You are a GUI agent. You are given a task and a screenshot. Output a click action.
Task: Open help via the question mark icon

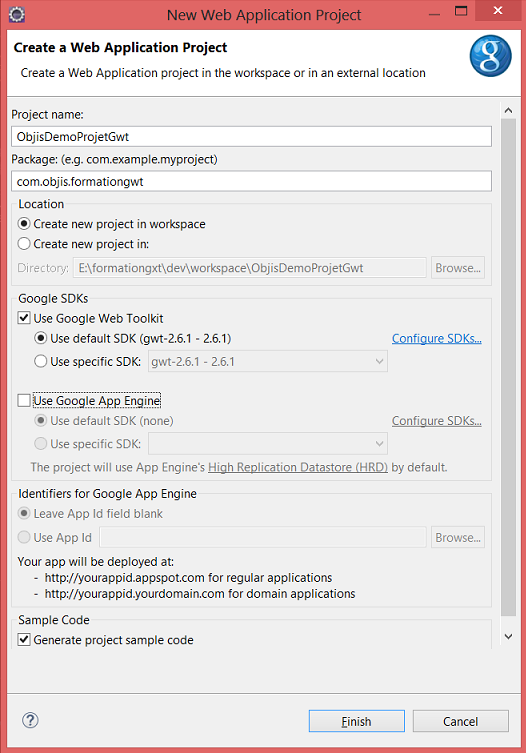[30, 720]
